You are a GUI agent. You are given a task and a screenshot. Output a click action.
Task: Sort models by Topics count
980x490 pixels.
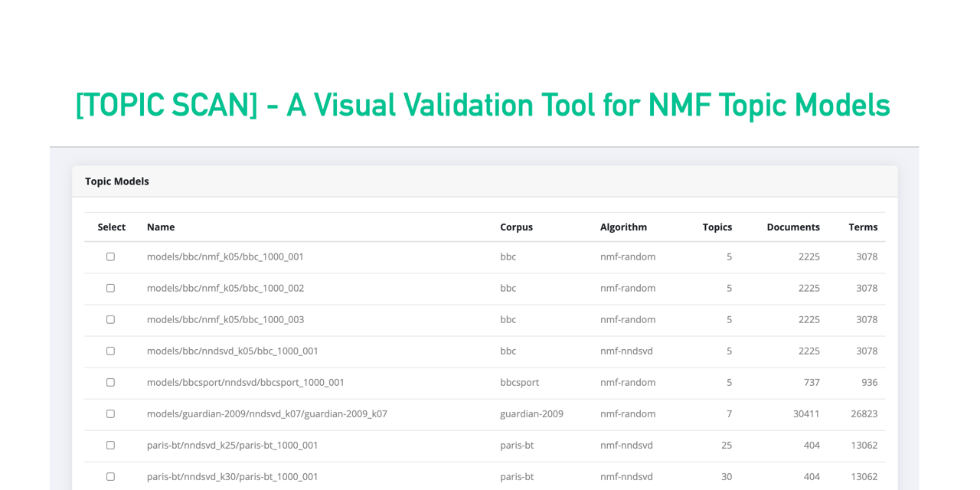tap(717, 227)
